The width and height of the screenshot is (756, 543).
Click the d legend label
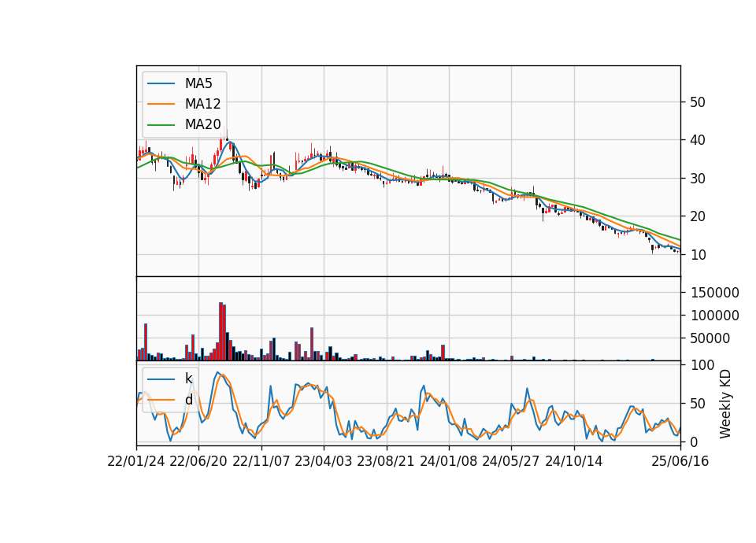(188, 400)
